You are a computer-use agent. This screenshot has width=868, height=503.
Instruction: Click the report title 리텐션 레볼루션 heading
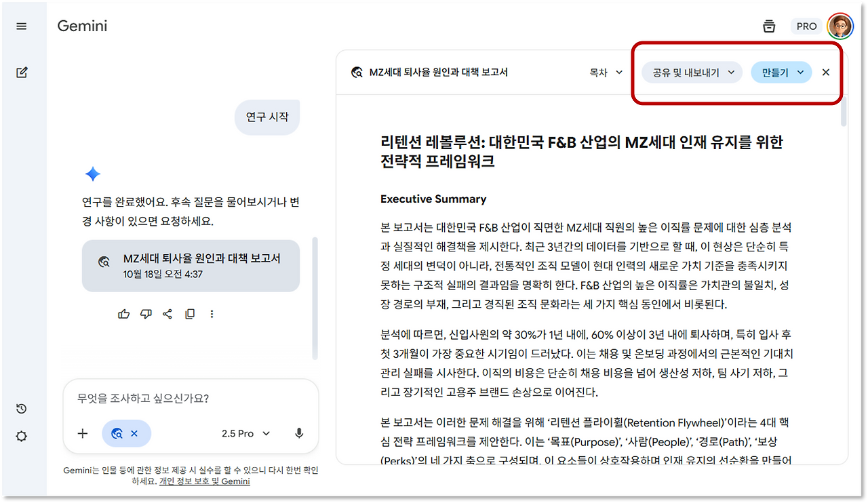click(x=582, y=152)
